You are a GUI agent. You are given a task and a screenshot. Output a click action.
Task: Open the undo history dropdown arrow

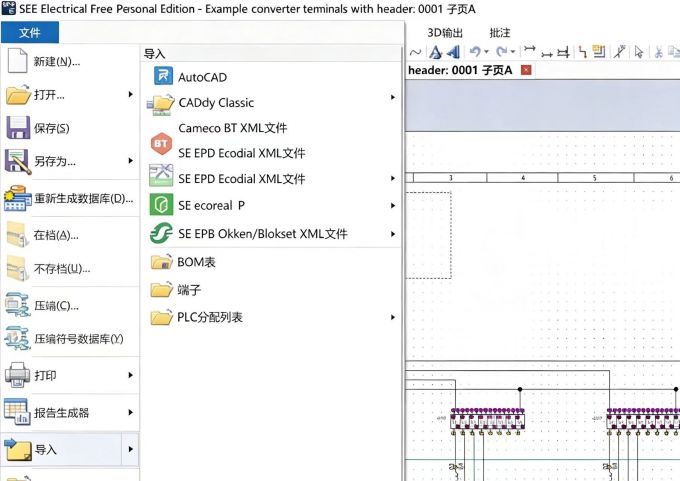point(486,52)
